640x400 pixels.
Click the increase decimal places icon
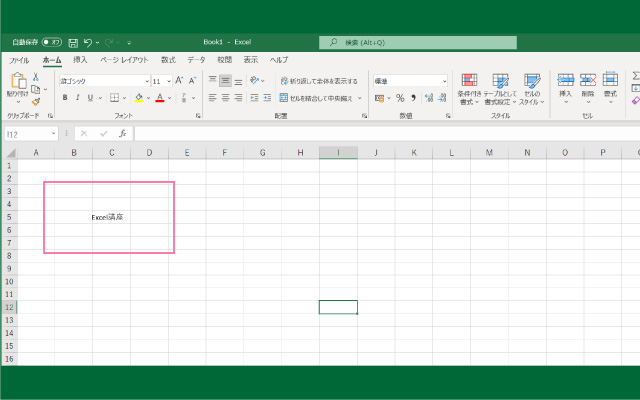(x=429, y=98)
